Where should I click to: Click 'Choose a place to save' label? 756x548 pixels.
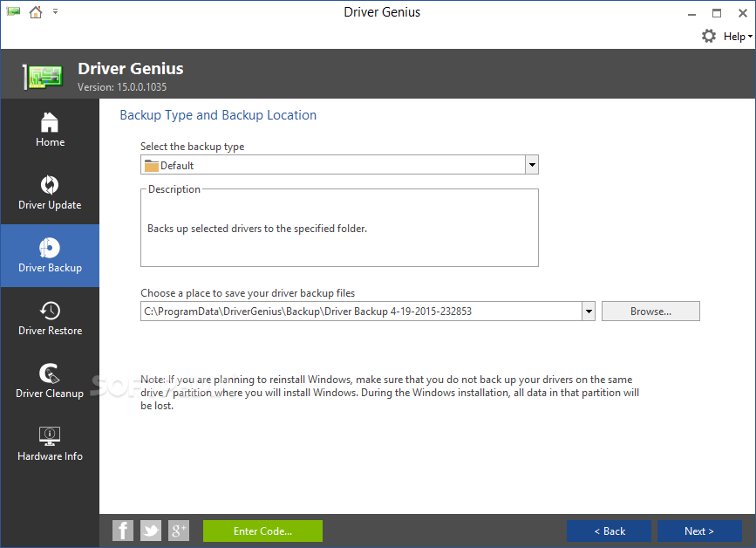(x=248, y=293)
